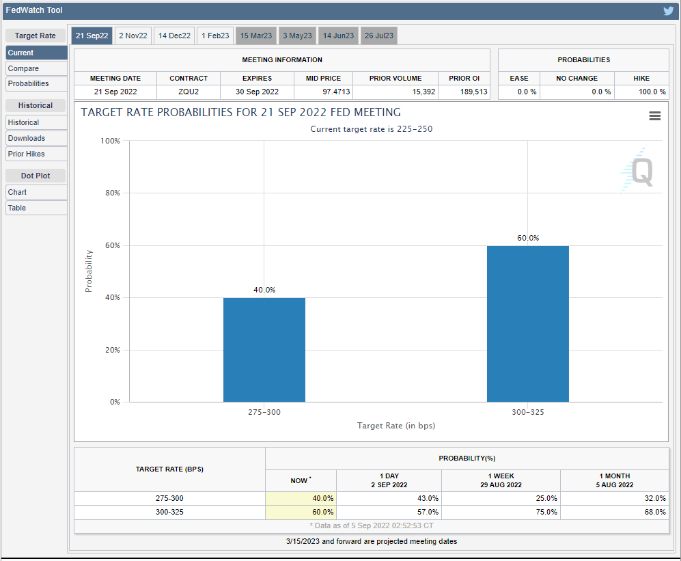Open the 14 Jun23 meeting tab
681x561 pixels.
pos(338,36)
